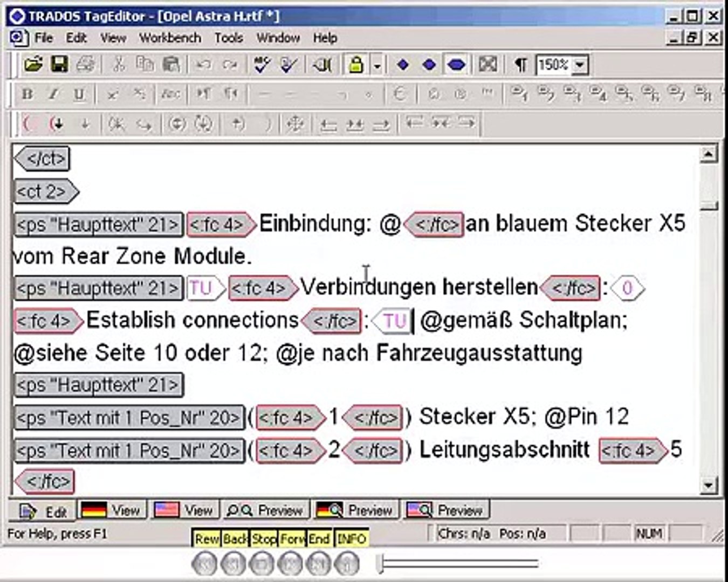The width and height of the screenshot is (728, 582).
Task: Click the Open file folder icon
Action: click(33, 65)
